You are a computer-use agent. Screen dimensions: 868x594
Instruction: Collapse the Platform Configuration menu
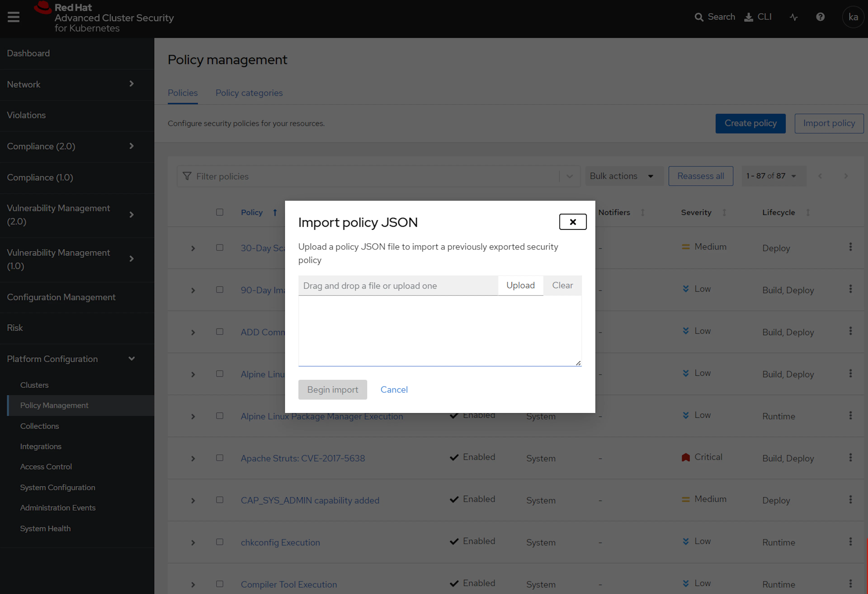click(132, 359)
